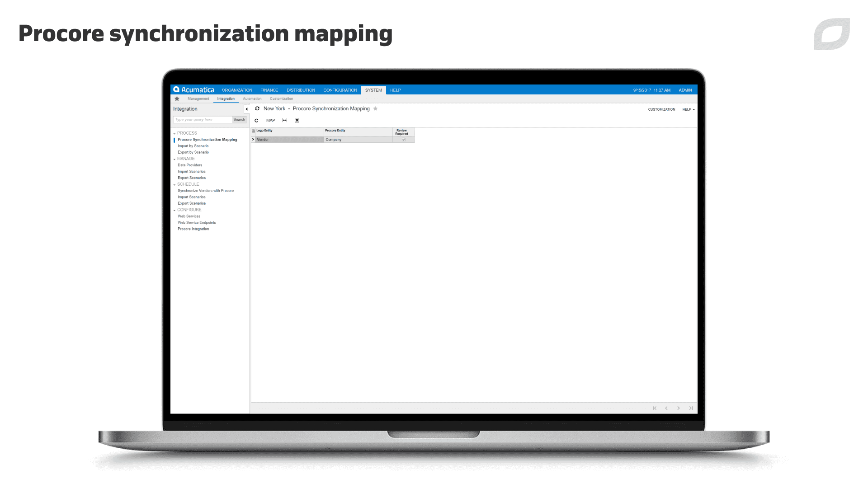
Task: Open the ORGANIZATION menu
Action: coord(237,90)
